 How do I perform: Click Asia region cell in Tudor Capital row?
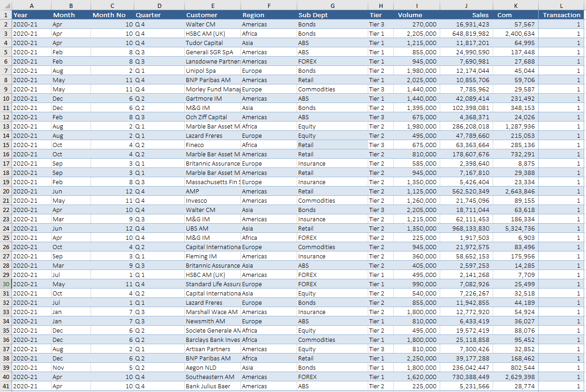[268, 43]
